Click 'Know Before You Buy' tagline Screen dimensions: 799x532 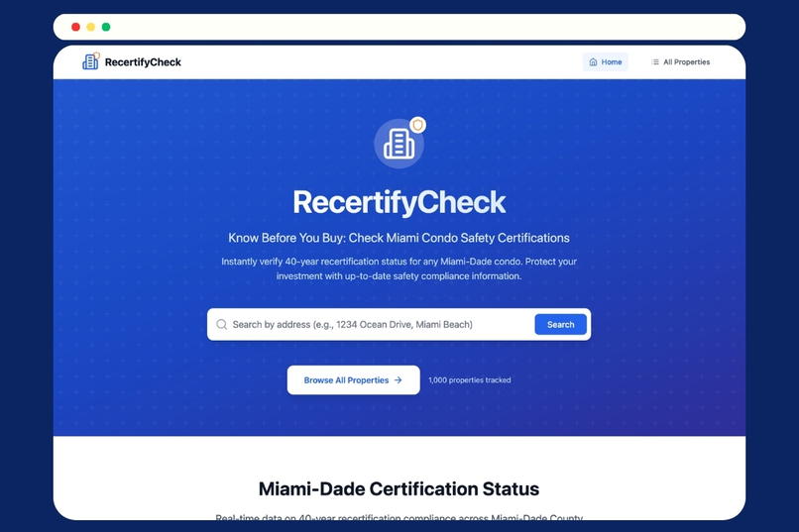pos(399,238)
